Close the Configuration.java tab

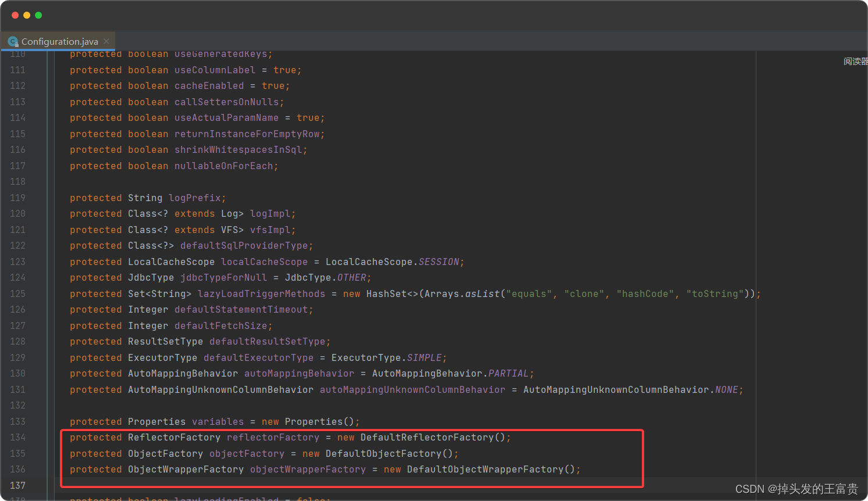coord(106,41)
